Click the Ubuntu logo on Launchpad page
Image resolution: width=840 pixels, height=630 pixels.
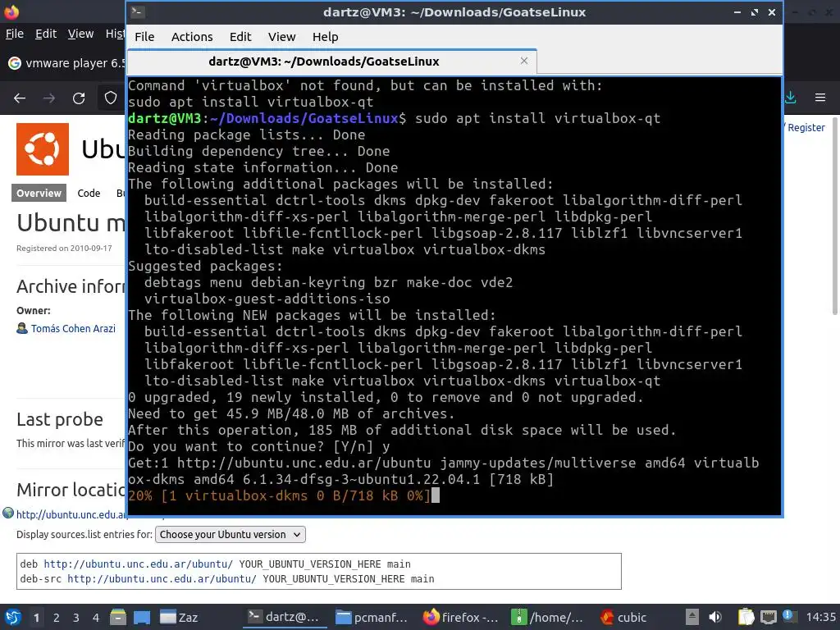tap(43, 149)
